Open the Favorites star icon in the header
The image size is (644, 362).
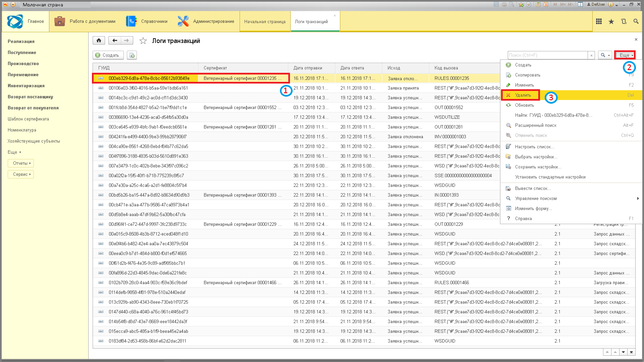(x=611, y=21)
